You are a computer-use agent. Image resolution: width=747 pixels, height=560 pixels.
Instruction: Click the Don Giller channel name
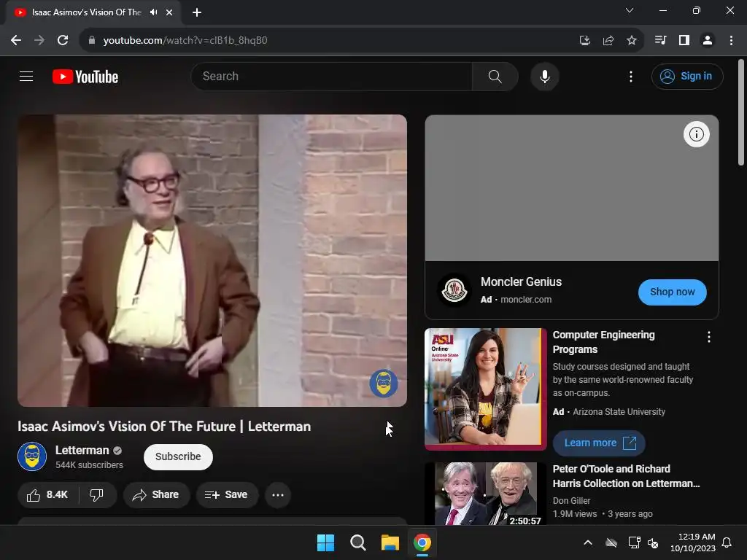(x=571, y=500)
